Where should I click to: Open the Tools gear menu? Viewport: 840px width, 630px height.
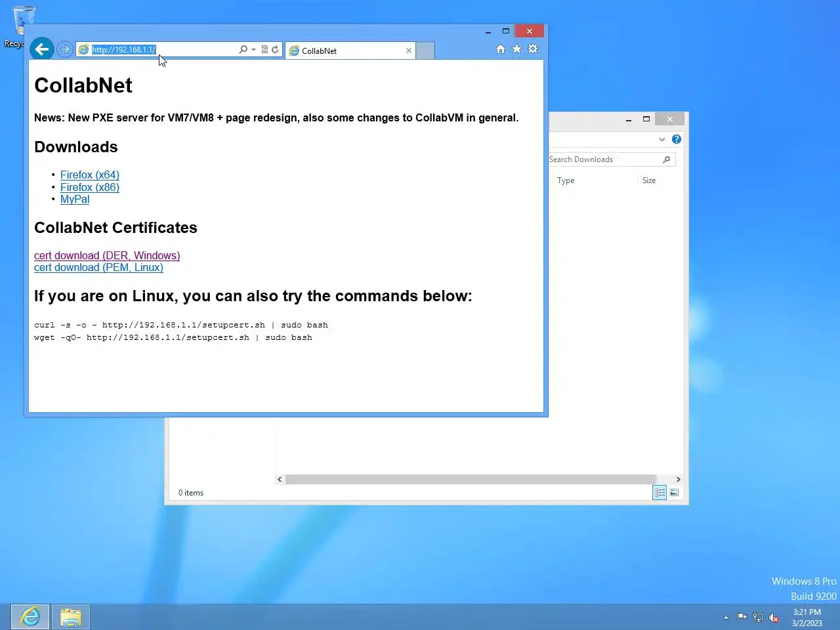pos(533,49)
